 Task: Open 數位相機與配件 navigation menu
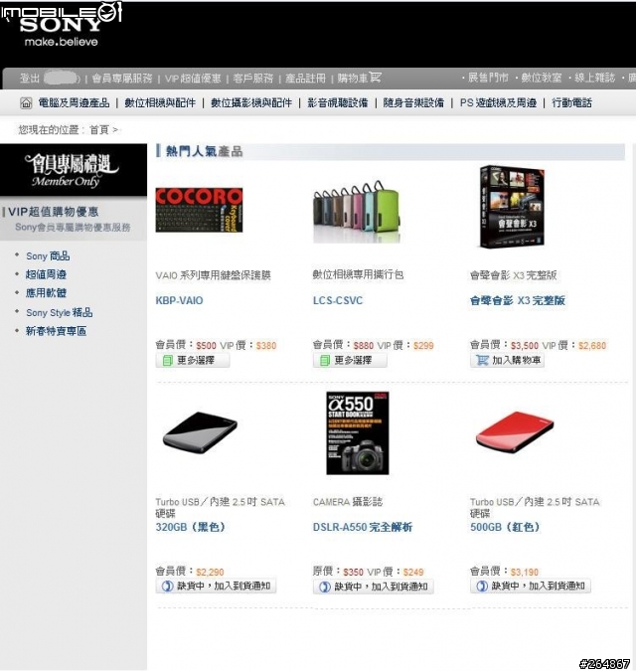(160, 103)
